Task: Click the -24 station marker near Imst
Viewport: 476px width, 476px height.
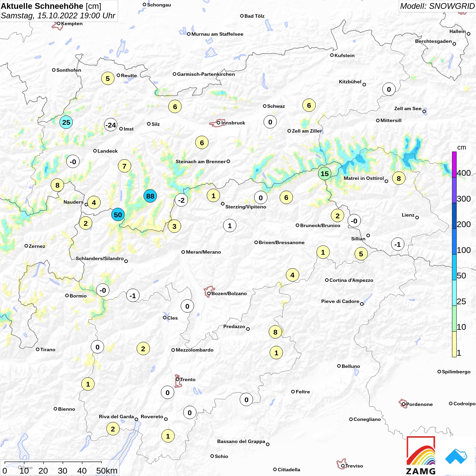Action: [111, 125]
